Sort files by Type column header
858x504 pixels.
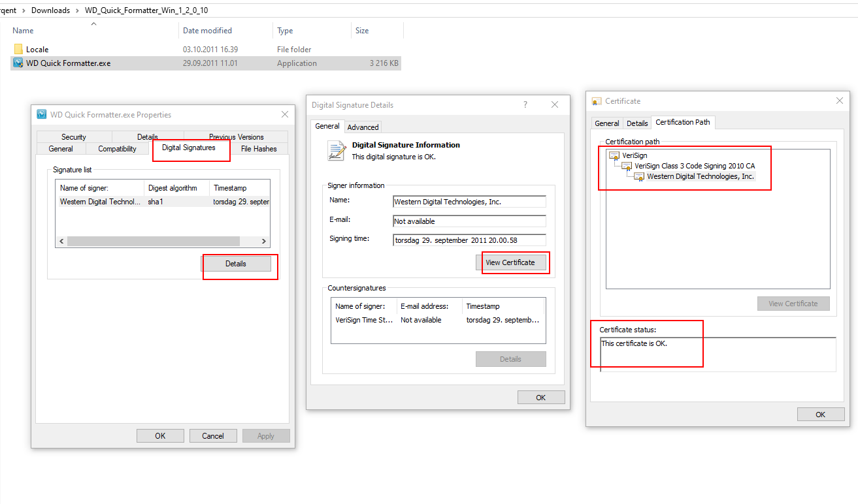pyautogui.click(x=312, y=31)
